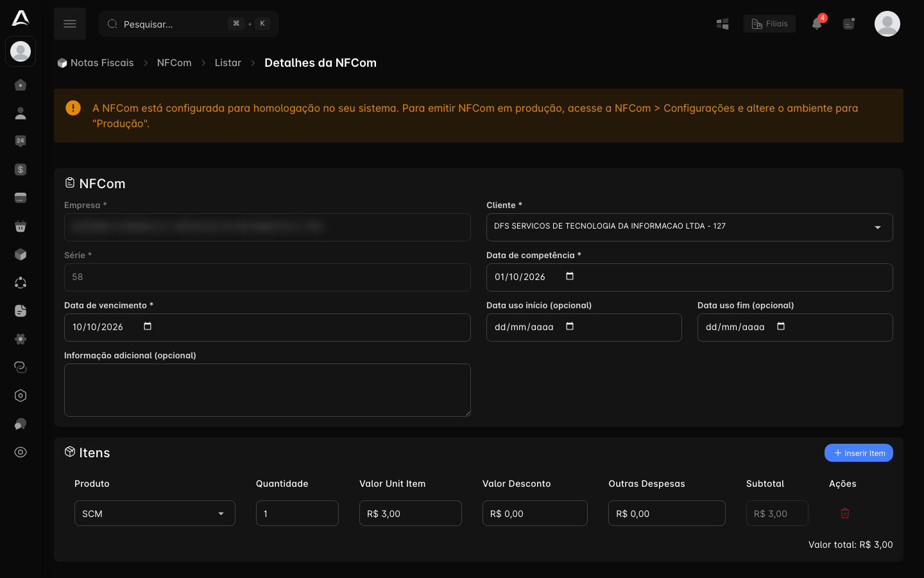The width and height of the screenshot is (924, 578).
Task: Open the cube icon in sidebar
Action: [x=21, y=254]
